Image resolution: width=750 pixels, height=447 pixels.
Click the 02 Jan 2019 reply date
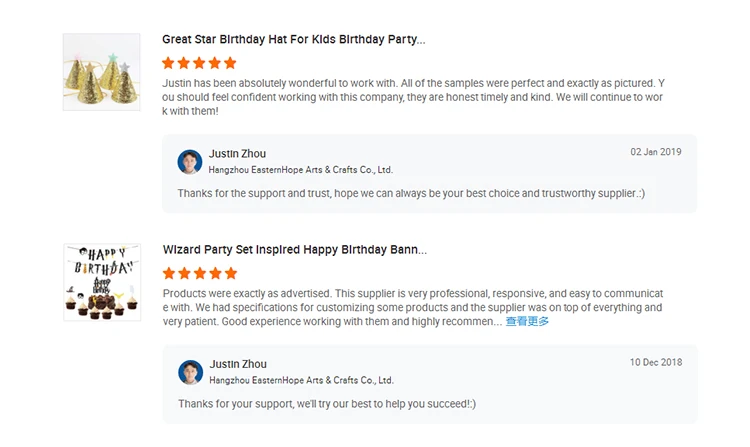click(655, 152)
